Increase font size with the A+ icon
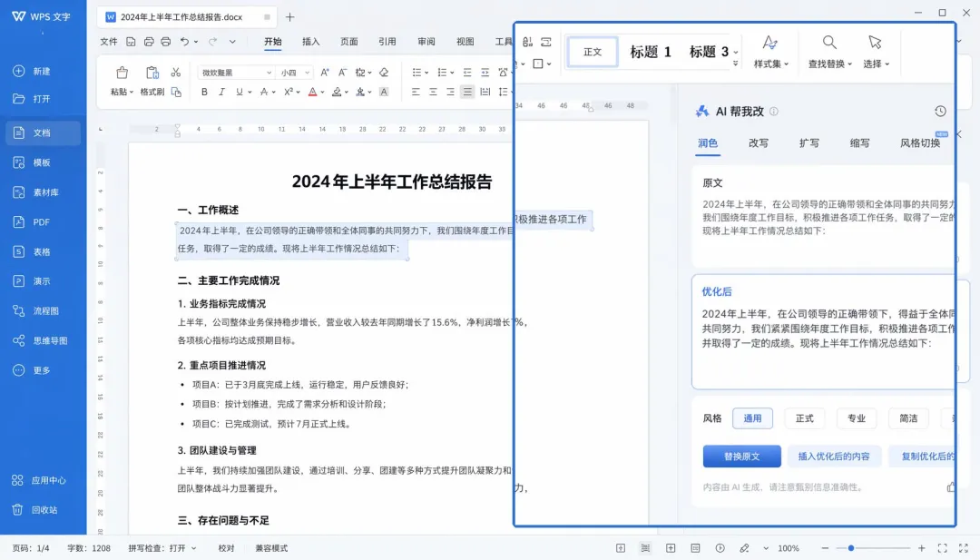This screenshot has height=560, width=980. [x=324, y=73]
